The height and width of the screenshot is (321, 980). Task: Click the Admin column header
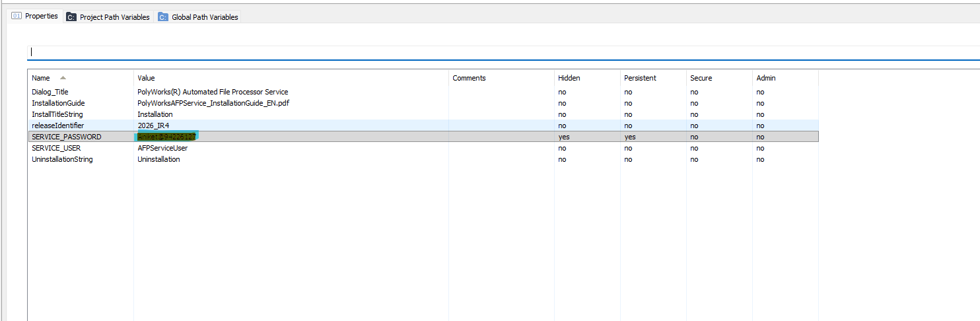click(786, 78)
